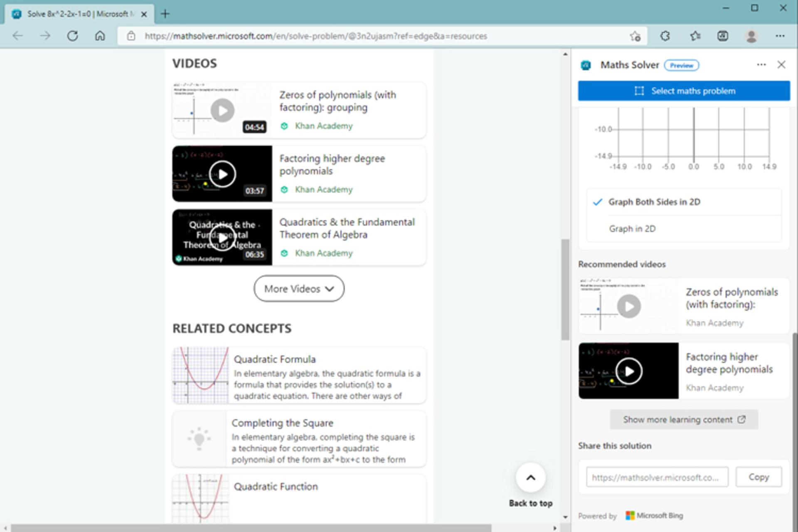Refresh the current page
Viewport: 798px width, 532px height.
point(73,36)
